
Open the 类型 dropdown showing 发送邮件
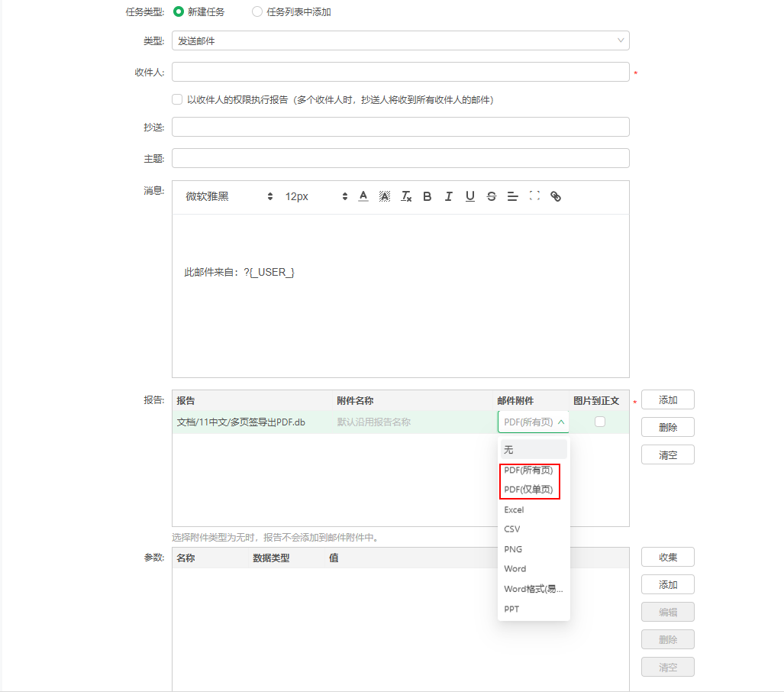(401, 40)
